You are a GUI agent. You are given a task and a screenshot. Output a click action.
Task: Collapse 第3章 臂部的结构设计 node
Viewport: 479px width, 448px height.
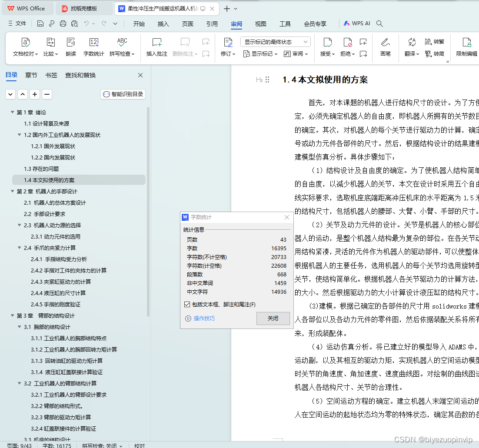(12, 315)
